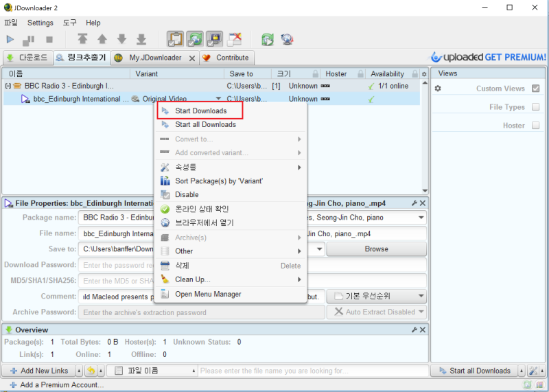This screenshot has height=392, width=549.
Task: Click the file name search field
Action: pos(314,371)
